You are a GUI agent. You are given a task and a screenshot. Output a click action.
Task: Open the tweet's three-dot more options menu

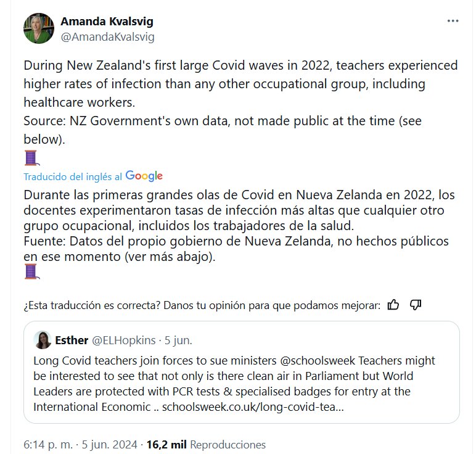(453, 20)
